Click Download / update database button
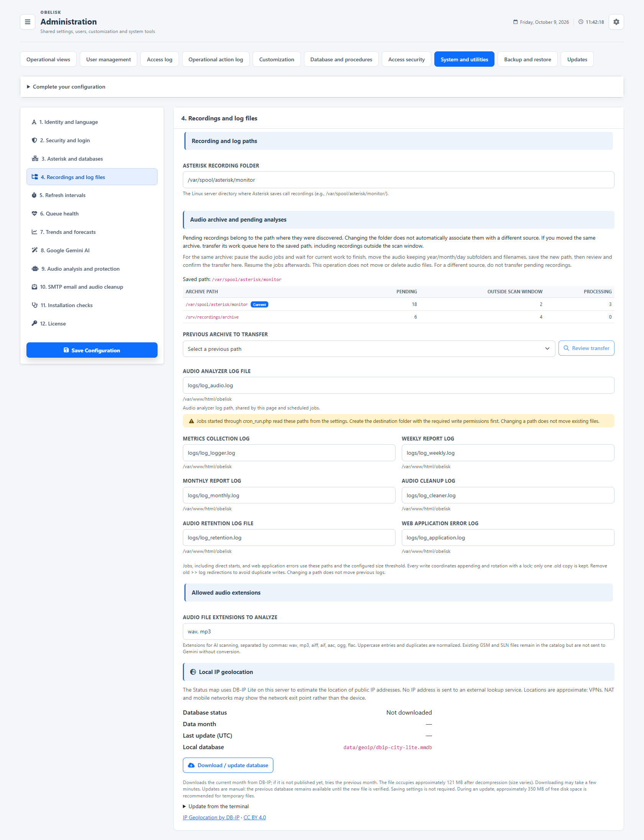Image resolution: width=644 pixels, height=840 pixels. click(x=228, y=765)
